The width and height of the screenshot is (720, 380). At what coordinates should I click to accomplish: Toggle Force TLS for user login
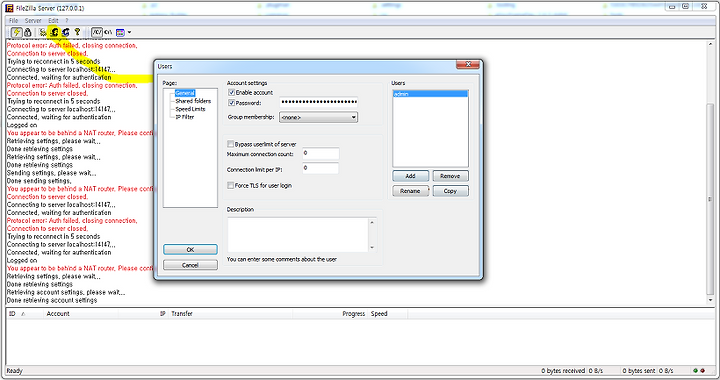(231, 185)
